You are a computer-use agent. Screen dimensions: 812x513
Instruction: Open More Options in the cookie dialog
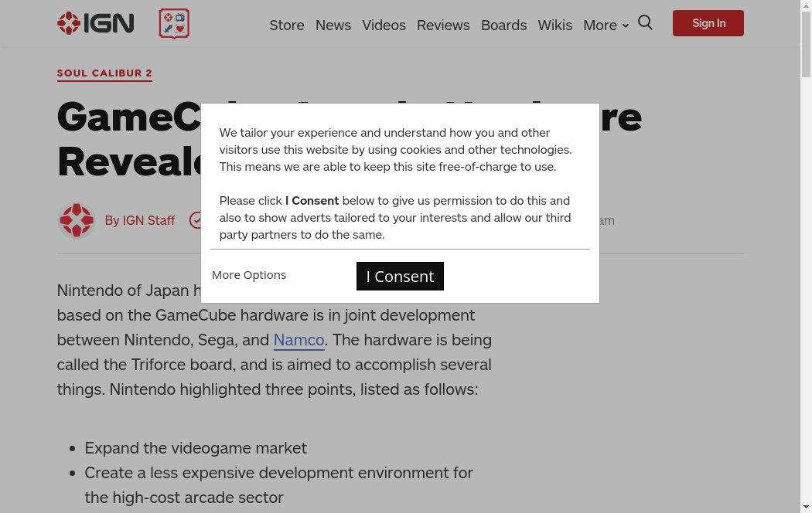pyautogui.click(x=249, y=275)
